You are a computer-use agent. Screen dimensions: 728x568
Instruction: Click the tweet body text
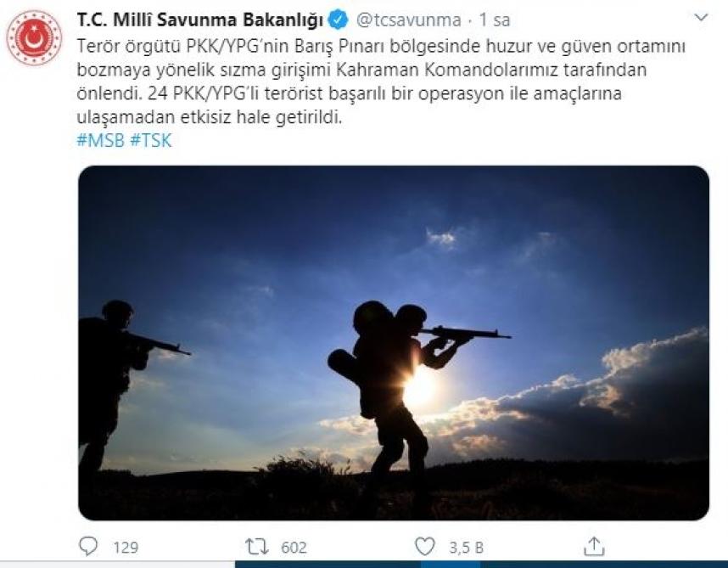coord(381,82)
